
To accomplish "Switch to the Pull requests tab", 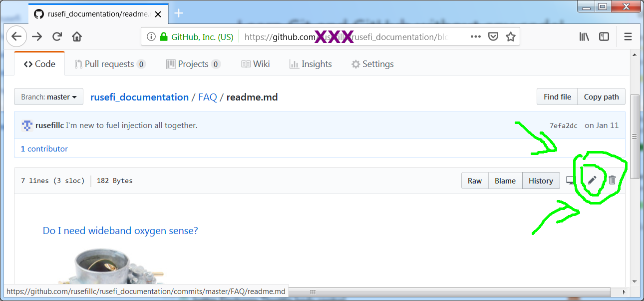I will coord(110,64).
